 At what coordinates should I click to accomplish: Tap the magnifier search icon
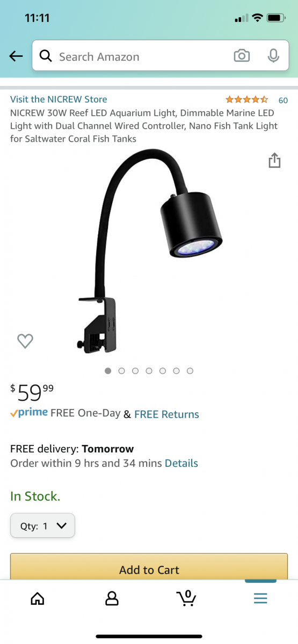(46, 56)
